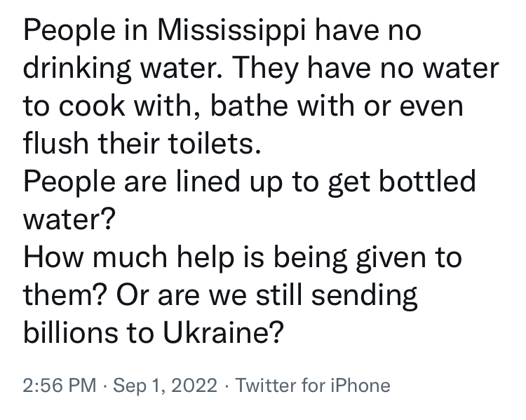Click the word 'water?' on its own line
Viewport: 526px width, 420px height.
point(69,219)
